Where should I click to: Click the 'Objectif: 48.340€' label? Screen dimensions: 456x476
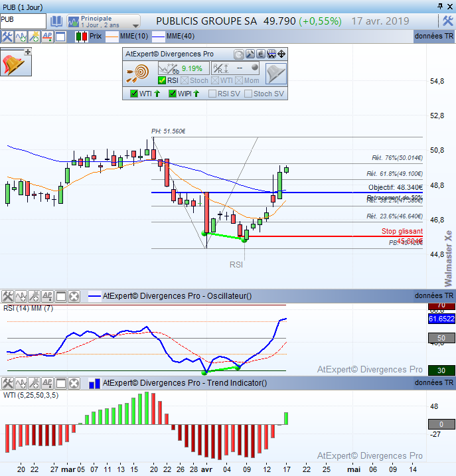click(x=396, y=187)
